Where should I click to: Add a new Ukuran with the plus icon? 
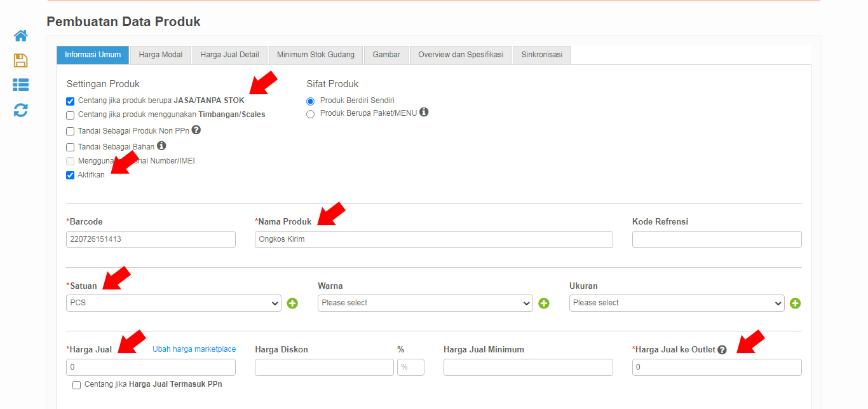pyautogui.click(x=795, y=303)
